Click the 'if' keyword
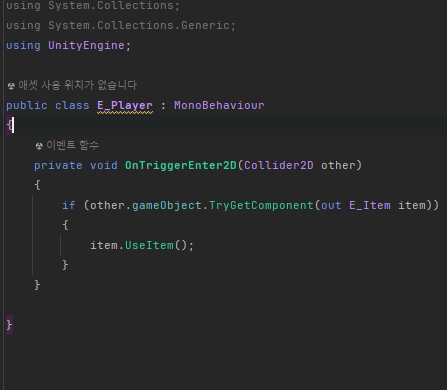447x390 pixels. click(x=69, y=206)
